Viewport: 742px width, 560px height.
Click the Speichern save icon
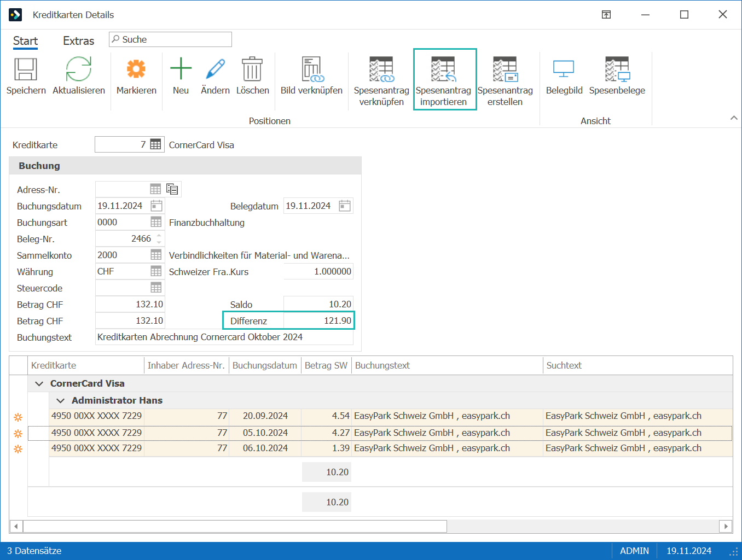(x=26, y=70)
